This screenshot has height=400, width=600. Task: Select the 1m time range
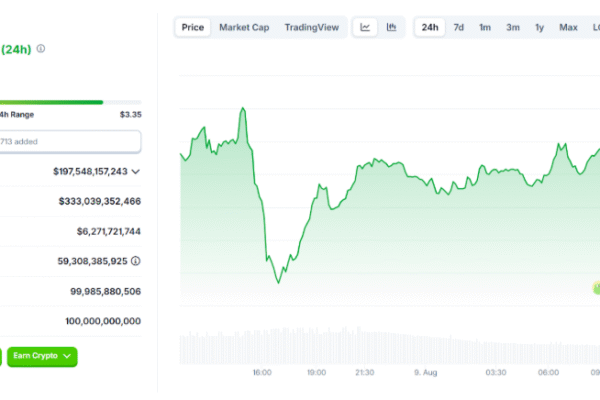[485, 27]
